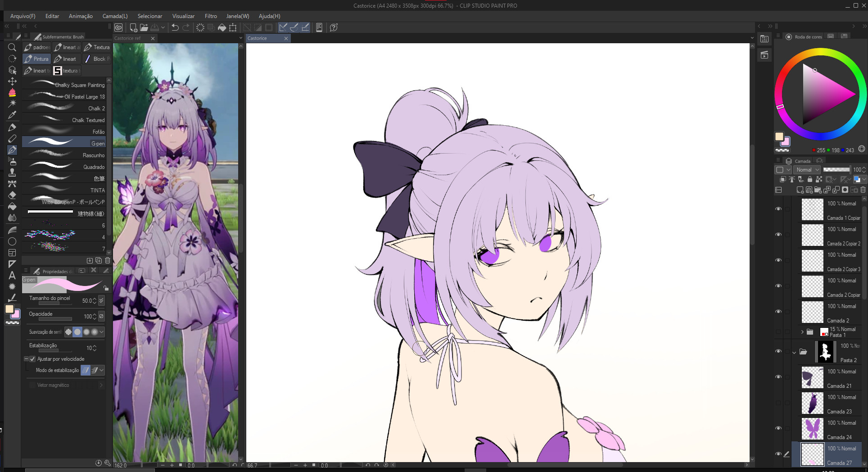Click the layer opacity slider
This screenshot has height=472, width=868.
pyautogui.click(x=836, y=170)
